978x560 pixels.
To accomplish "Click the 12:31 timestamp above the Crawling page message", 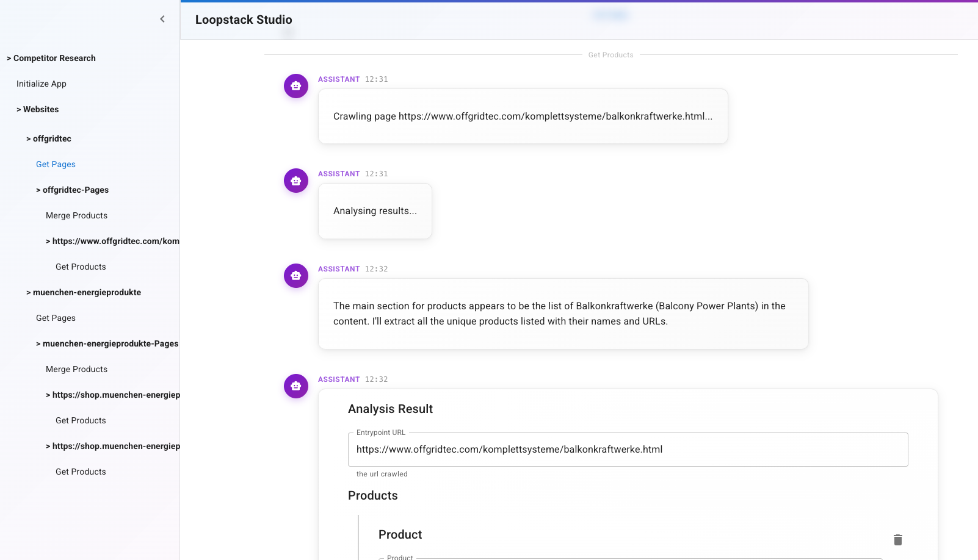I will click(x=376, y=79).
